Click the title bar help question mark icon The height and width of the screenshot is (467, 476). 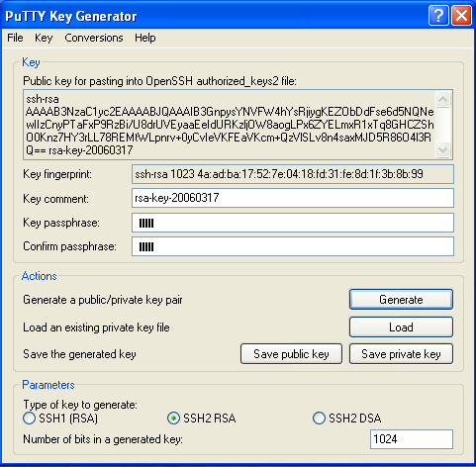438,16
